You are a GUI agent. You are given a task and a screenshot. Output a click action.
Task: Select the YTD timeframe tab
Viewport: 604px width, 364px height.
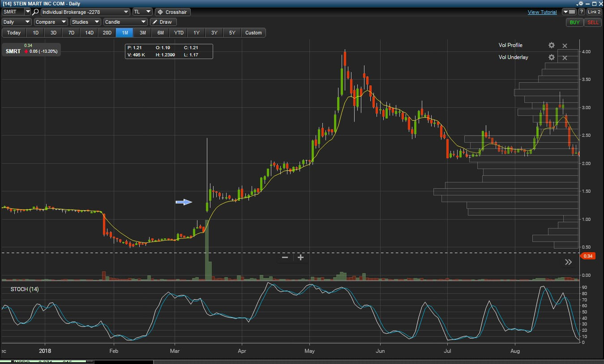point(178,32)
